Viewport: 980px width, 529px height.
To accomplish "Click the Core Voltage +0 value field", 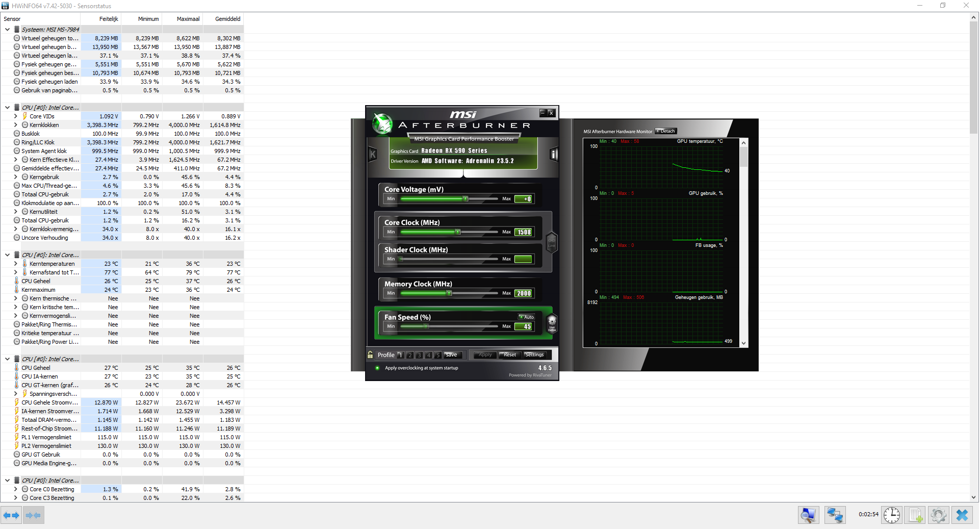I will tap(524, 199).
